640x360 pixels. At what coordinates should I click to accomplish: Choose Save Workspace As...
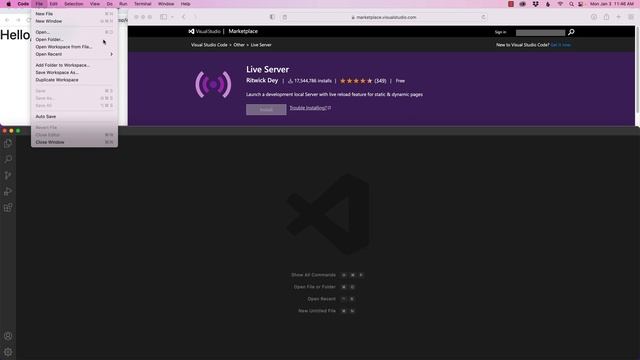click(74, 72)
